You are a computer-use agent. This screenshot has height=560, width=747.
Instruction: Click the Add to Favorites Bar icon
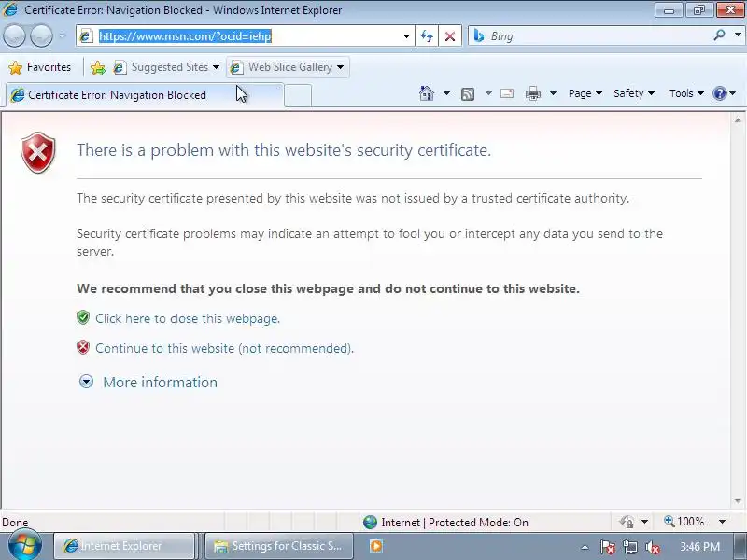tap(98, 67)
